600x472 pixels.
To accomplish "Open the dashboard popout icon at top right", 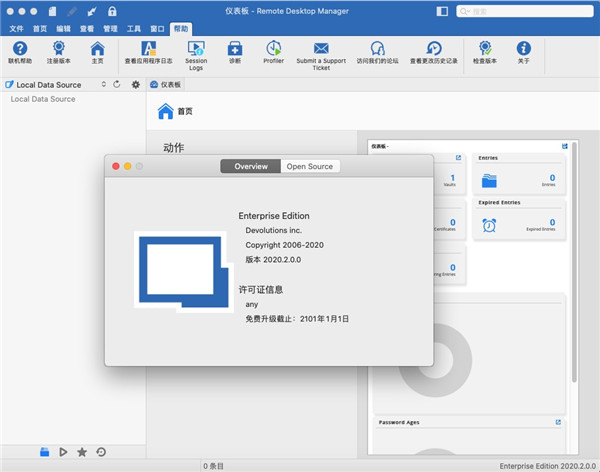I will (564, 146).
